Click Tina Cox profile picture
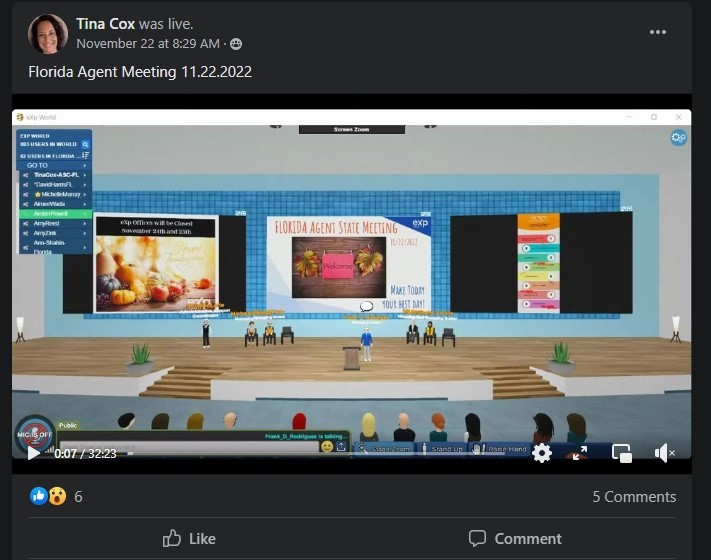711x560 pixels. [x=47, y=33]
